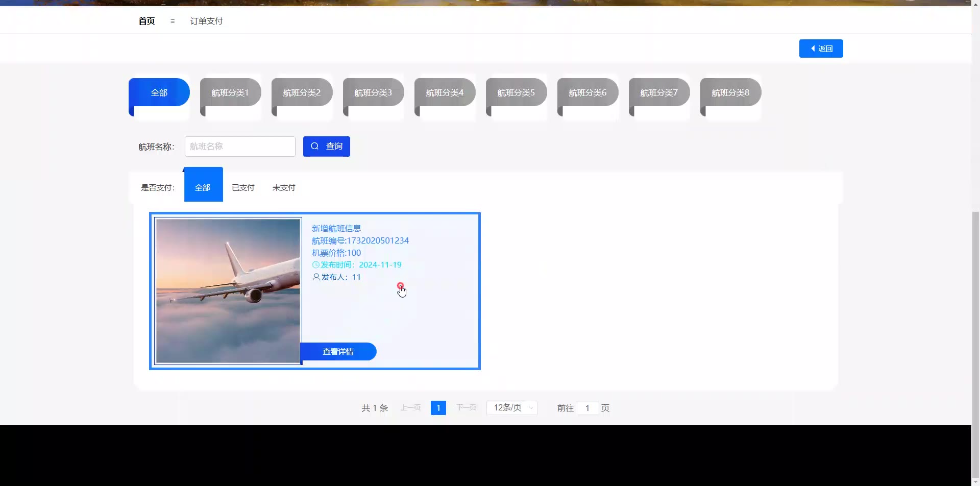Image resolution: width=980 pixels, height=486 pixels.
Task: Switch to the 航班分类5 category tab
Action: click(x=516, y=93)
